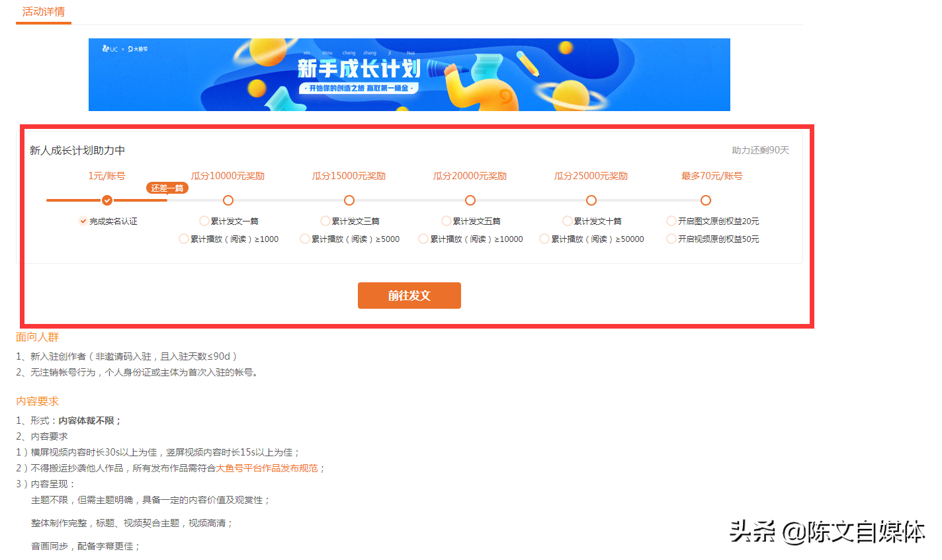Image resolution: width=942 pixels, height=560 pixels.
Task: Click the 瓜分20000元奖励 milestone circle
Action: tap(470, 200)
